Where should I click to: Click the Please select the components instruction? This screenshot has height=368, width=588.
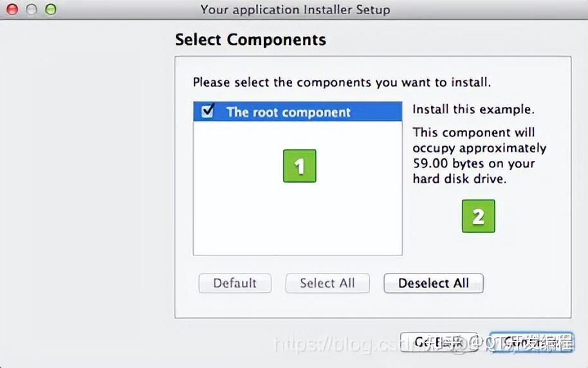[x=342, y=82]
